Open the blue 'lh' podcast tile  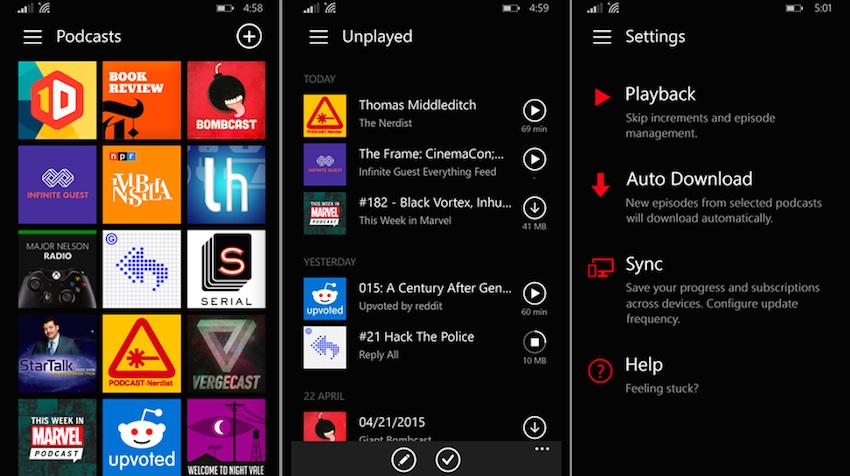click(226, 184)
